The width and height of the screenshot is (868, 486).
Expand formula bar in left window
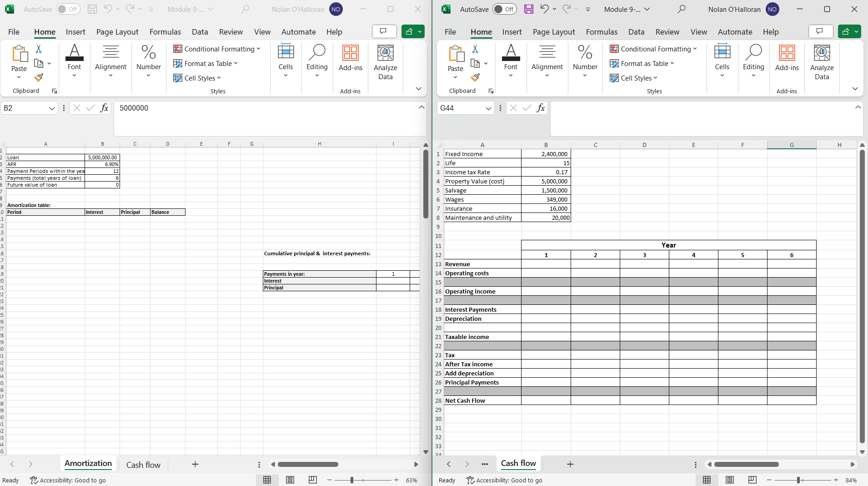click(x=421, y=107)
